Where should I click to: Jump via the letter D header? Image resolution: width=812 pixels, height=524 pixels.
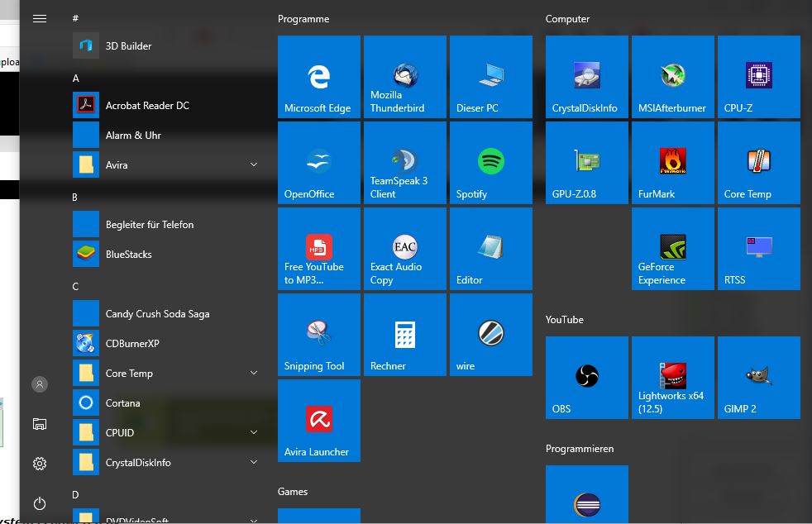75,494
